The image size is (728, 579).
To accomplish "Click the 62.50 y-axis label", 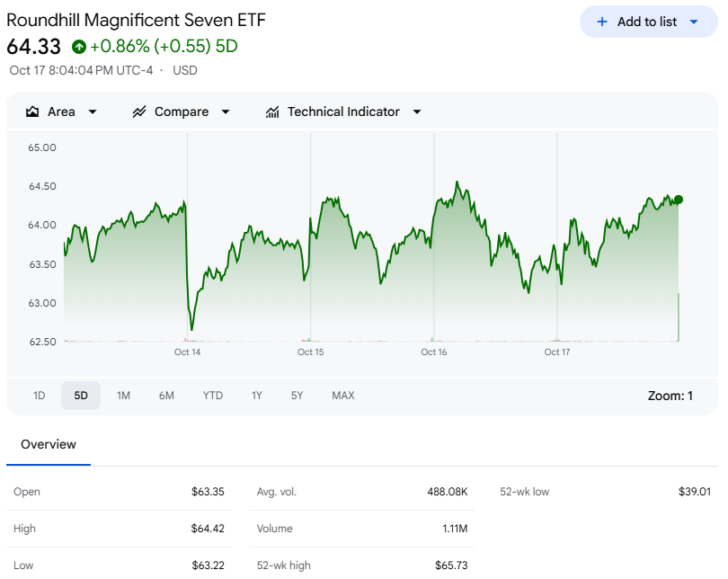I will 42,342.
